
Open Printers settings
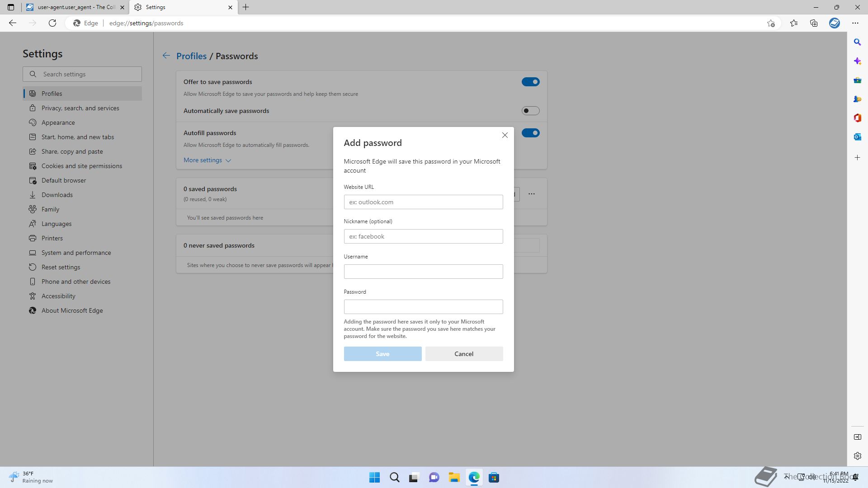[x=82, y=238]
